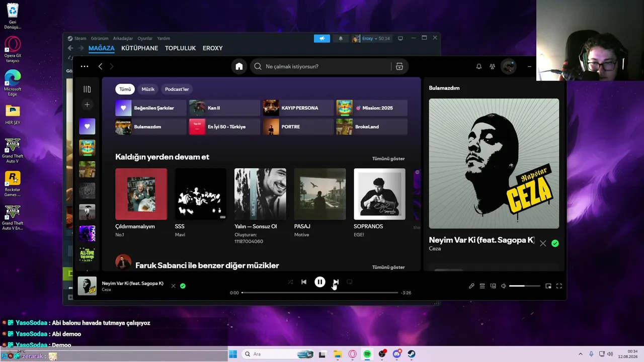644x362 pixels.
Task: Skip to previous track
Action: [304, 282]
